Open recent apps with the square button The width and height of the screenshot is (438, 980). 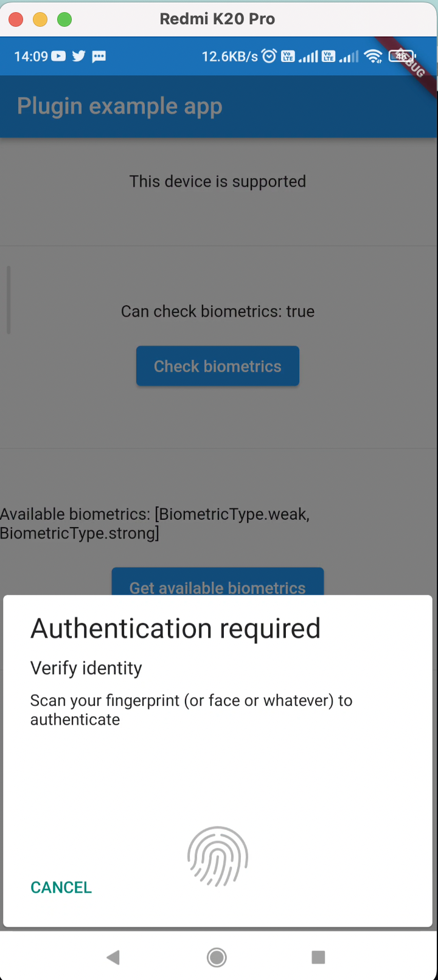(x=318, y=957)
